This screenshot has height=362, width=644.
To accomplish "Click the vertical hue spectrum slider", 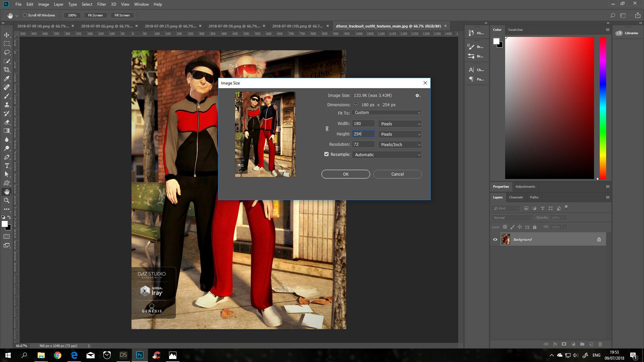I will 602,107.
